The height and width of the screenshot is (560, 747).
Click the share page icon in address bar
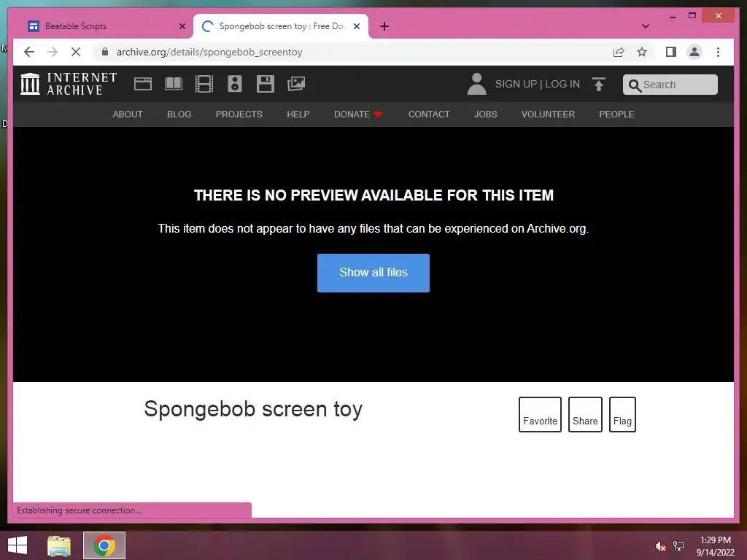(619, 52)
